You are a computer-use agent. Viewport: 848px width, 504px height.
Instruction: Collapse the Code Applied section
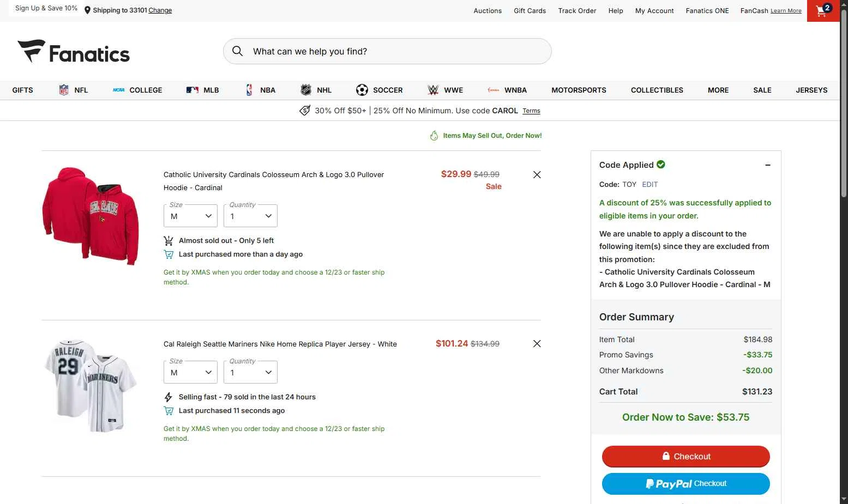tap(767, 165)
